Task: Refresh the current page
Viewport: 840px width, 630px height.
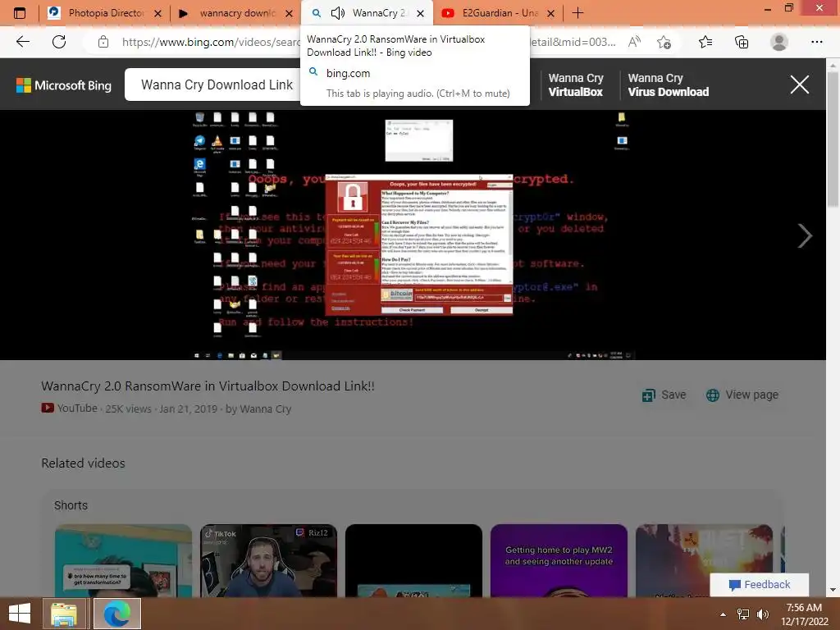Action: coord(59,42)
